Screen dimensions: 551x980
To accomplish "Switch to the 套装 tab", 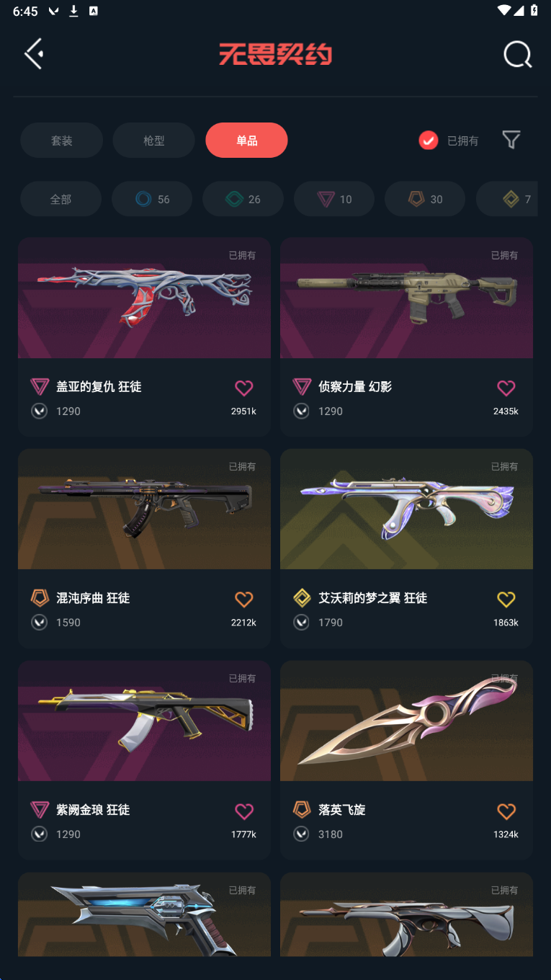I will pyautogui.click(x=61, y=141).
